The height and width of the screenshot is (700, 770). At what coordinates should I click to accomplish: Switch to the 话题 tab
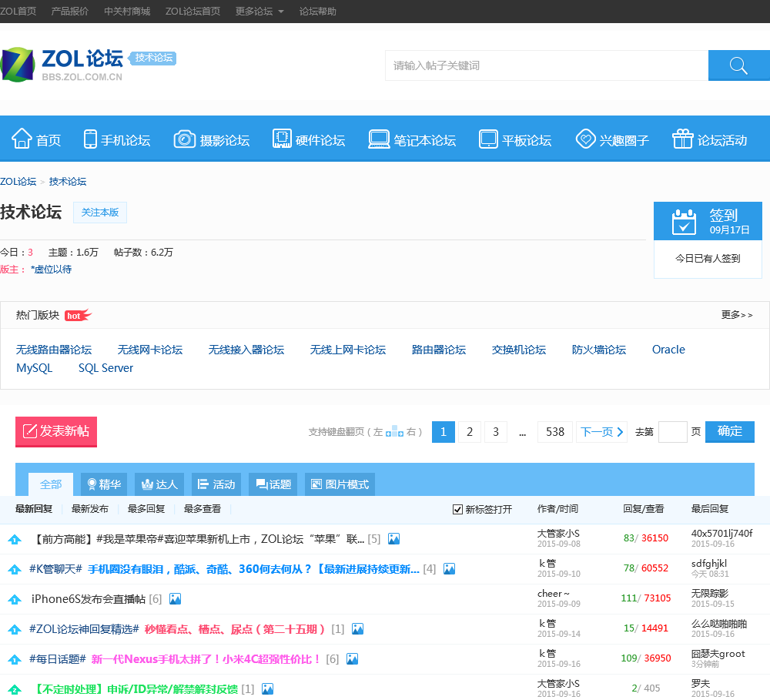[273, 484]
